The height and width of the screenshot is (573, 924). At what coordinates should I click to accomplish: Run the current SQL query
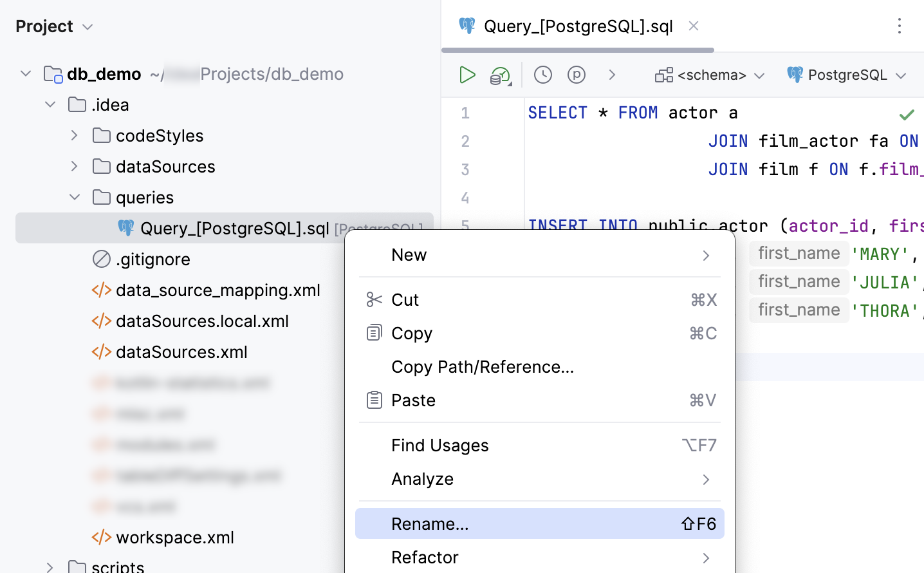coord(468,75)
